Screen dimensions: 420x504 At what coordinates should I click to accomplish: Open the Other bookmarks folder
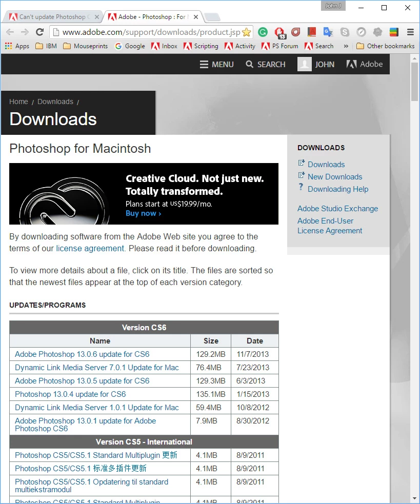pos(386,46)
